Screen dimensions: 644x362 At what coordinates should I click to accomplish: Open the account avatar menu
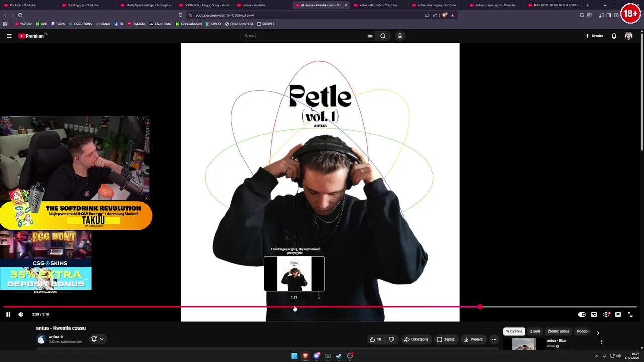628,36
